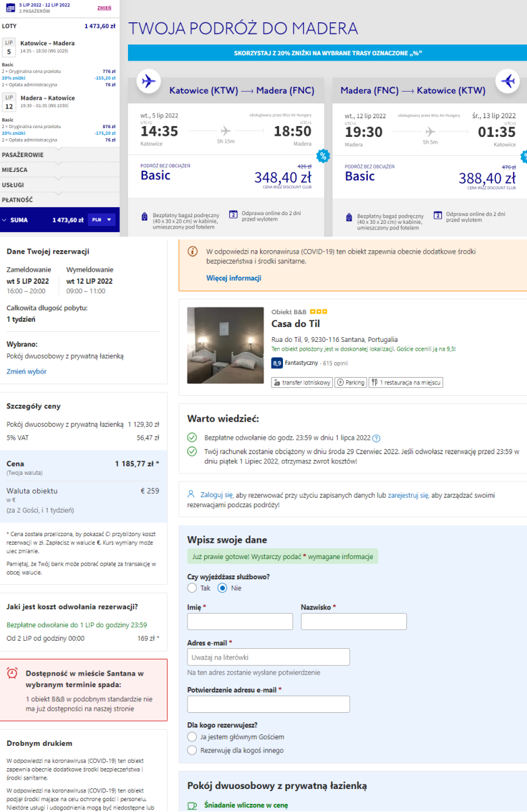Click the percent discount badge on 348,40 zł fare
This screenshot has height=812, width=527.
point(323,155)
